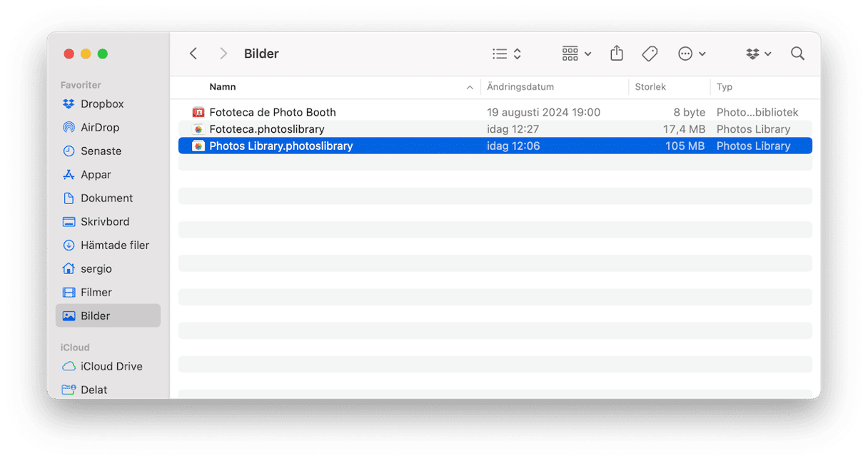The height and width of the screenshot is (461, 868).
Task: Select Fototeca de Photo Booth row
Action: pyautogui.click(x=495, y=112)
